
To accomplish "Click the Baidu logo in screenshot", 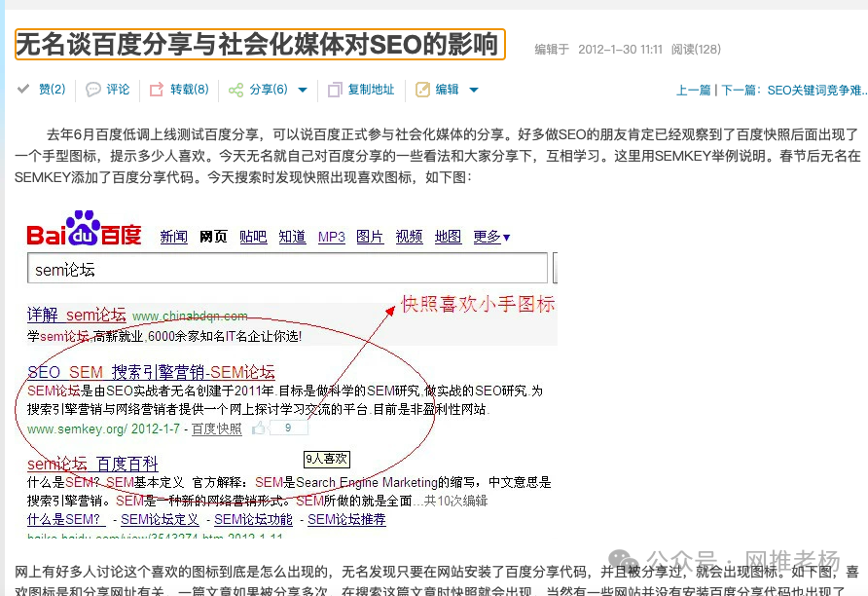I will tap(84, 228).
